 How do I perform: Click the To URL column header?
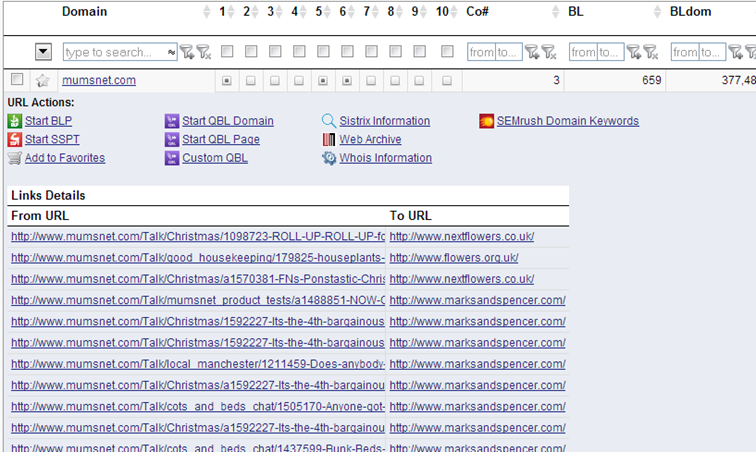tap(410, 216)
